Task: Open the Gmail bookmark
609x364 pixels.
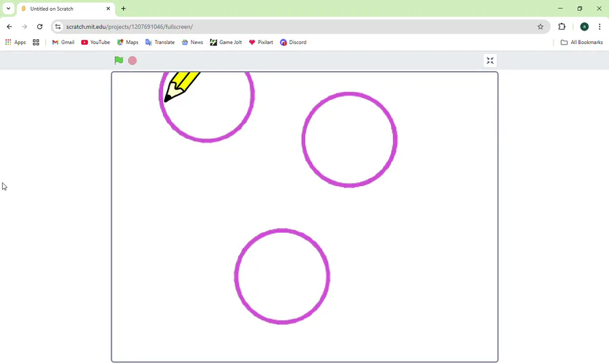Action: click(64, 43)
